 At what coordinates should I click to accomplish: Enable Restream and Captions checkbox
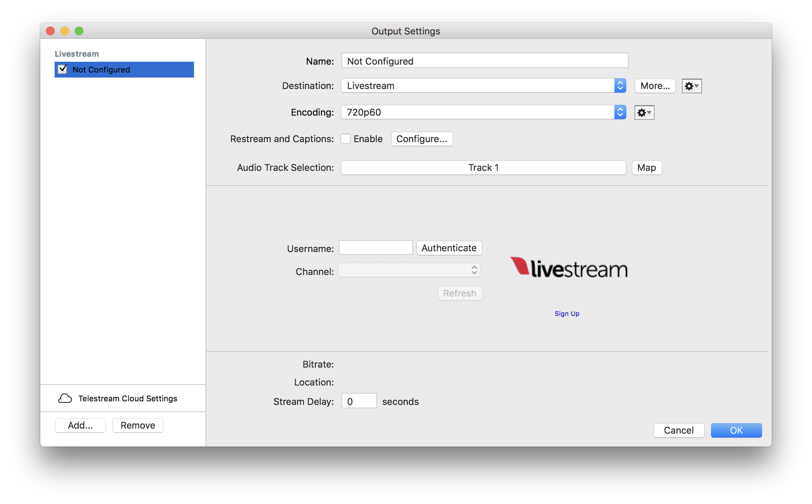(x=346, y=139)
